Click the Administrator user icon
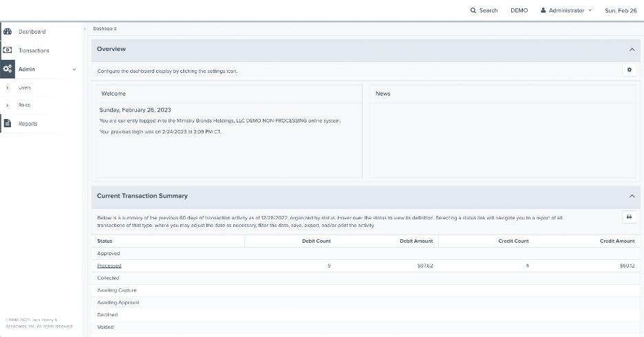Image resolution: width=644 pixels, height=337 pixels. [544, 10]
